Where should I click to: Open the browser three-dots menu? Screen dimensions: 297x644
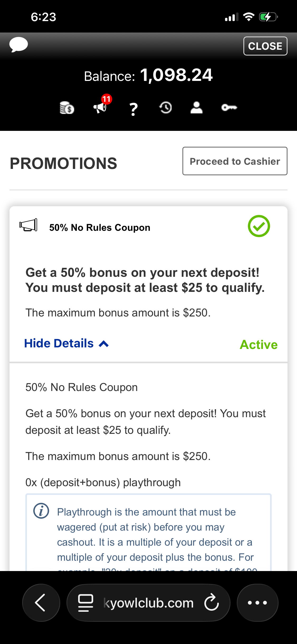(x=257, y=603)
